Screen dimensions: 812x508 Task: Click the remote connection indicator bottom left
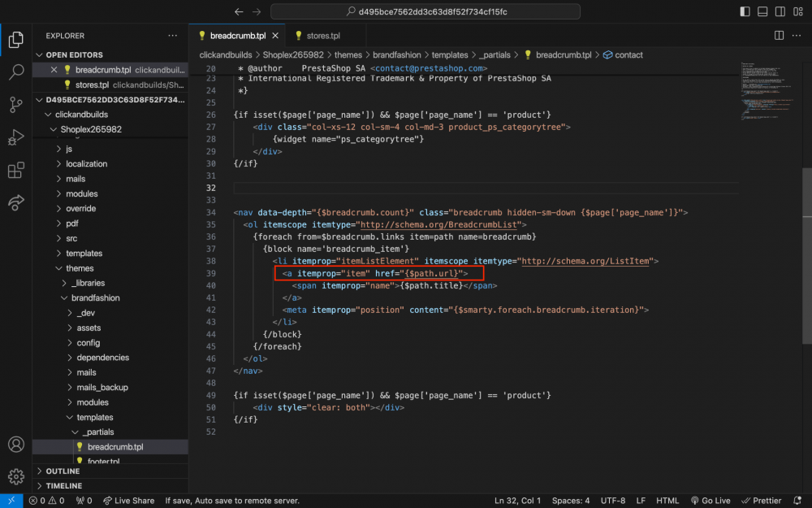click(10, 500)
